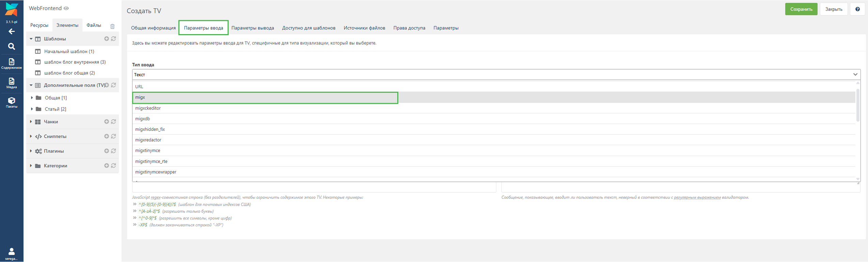The width and height of the screenshot is (868, 262).
Task: Open the search magnifier in sidebar
Action: click(12, 46)
